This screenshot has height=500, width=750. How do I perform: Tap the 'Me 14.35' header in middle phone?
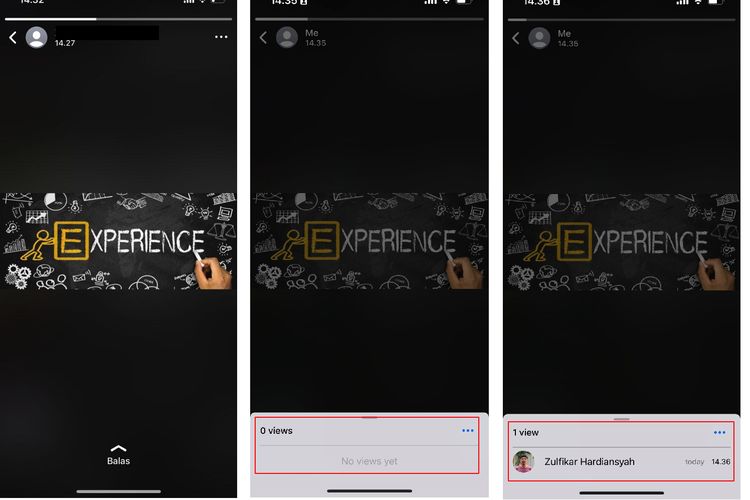(316, 37)
